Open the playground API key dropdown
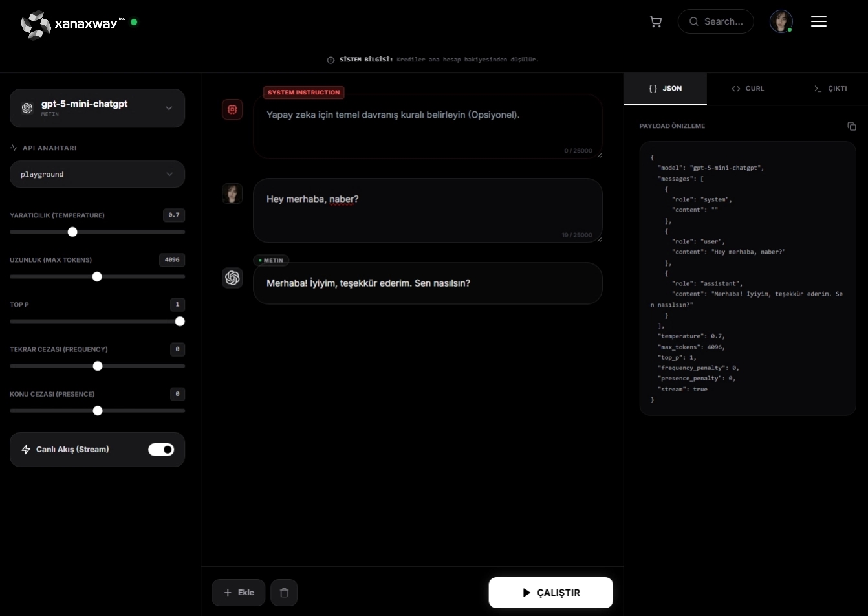The width and height of the screenshot is (868, 616). [x=97, y=174]
